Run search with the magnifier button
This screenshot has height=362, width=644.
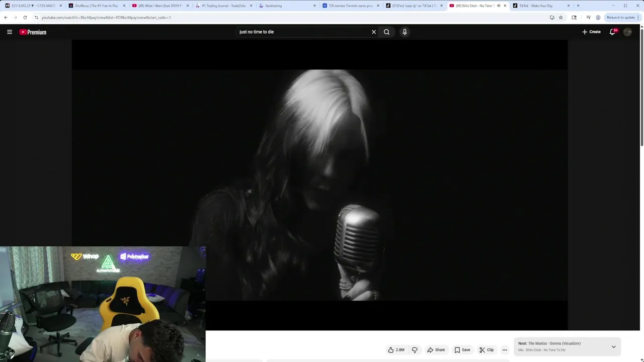point(386,32)
